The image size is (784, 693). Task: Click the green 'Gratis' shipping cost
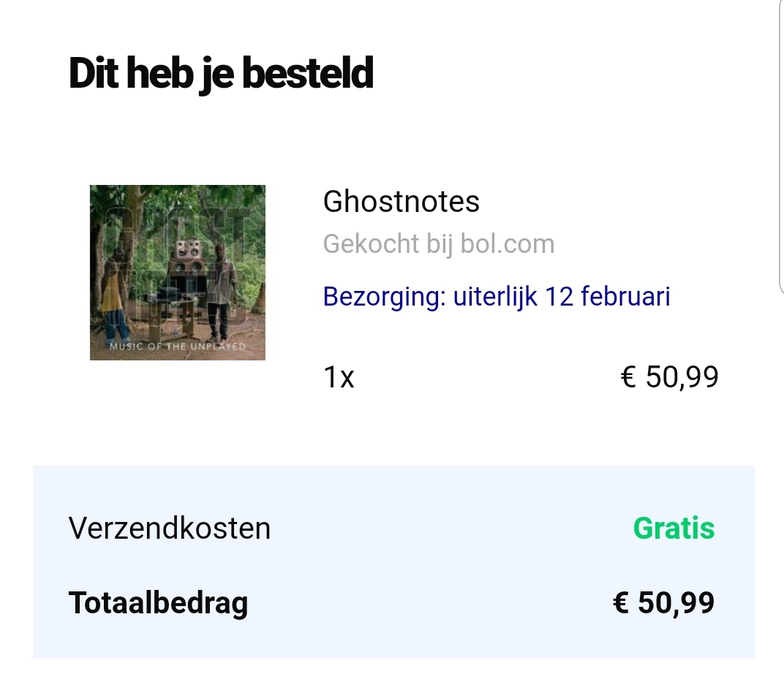(x=674, y=528)
